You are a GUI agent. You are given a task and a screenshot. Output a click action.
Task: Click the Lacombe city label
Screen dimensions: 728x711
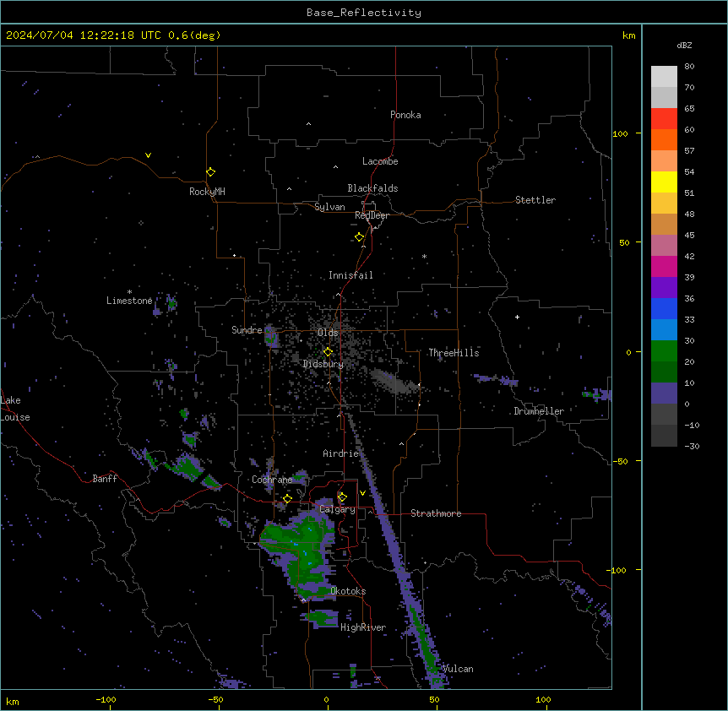[x=380, y=161]
